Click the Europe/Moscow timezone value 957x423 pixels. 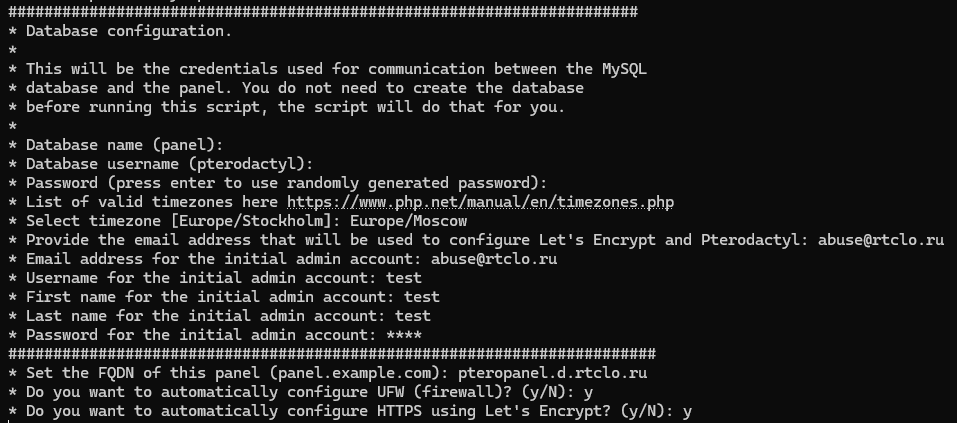[x=408, y=221]
